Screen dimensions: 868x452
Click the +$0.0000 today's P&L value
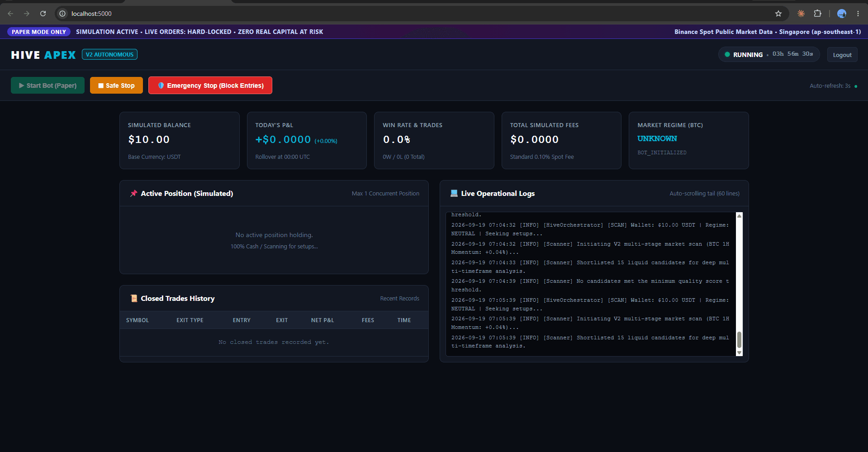[283, 139]
